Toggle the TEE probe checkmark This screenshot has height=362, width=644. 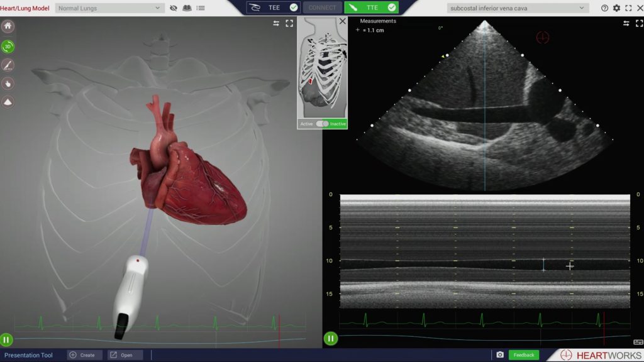(294, 8)
